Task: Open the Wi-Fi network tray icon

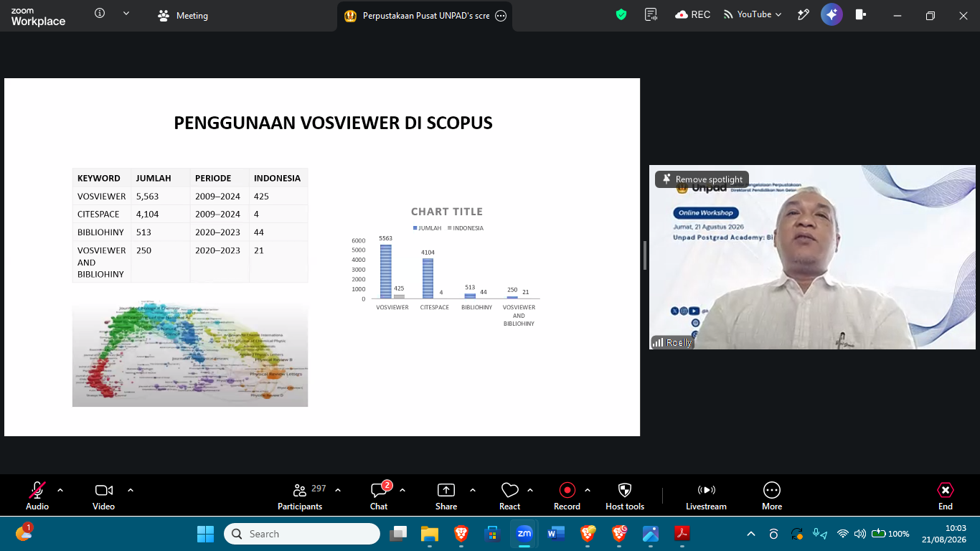Action: [843, 534]
